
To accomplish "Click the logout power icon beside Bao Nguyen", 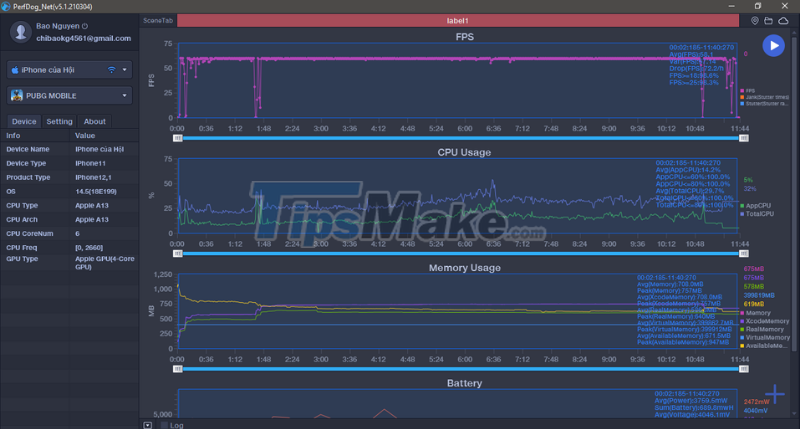I will click(84, 26).
